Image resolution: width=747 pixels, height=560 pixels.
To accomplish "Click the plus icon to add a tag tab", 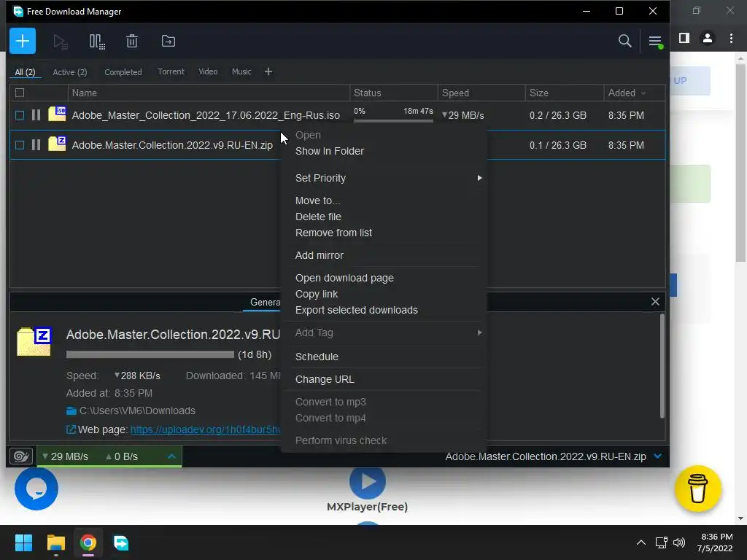I will click(268, 71).
